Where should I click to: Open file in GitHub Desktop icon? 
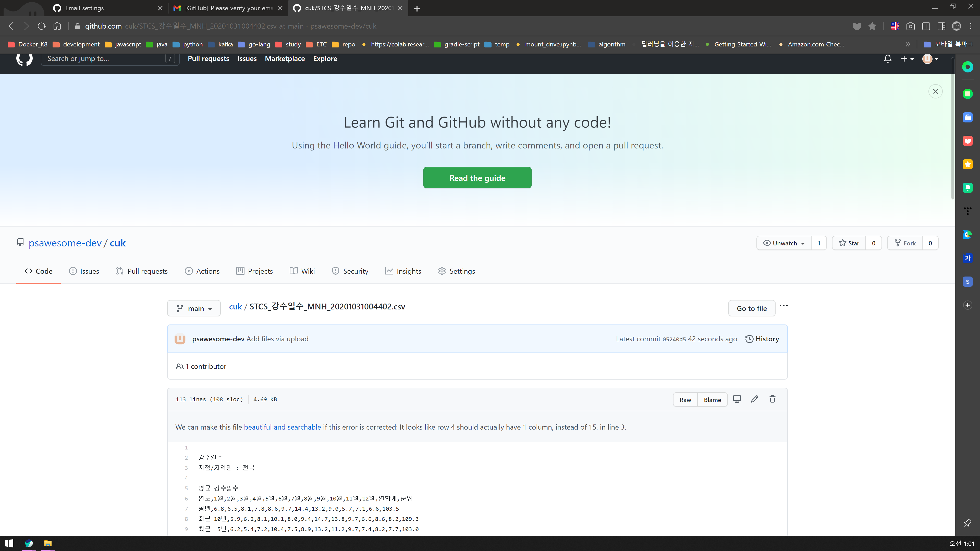tap(737, 399)
